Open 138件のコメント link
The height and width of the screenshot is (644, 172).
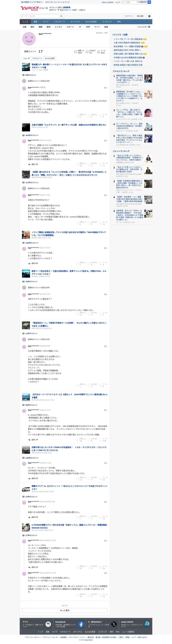(32, 243)
